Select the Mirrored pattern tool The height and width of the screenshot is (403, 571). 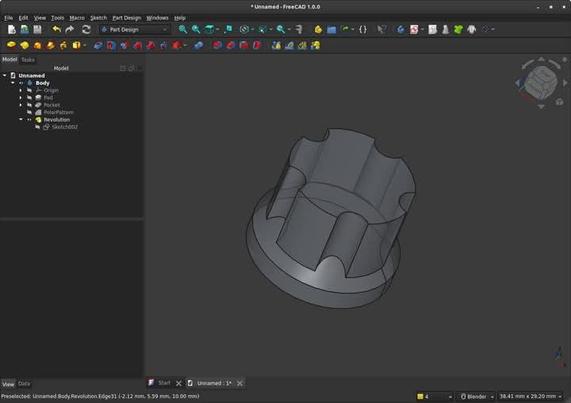pos(276,45)
